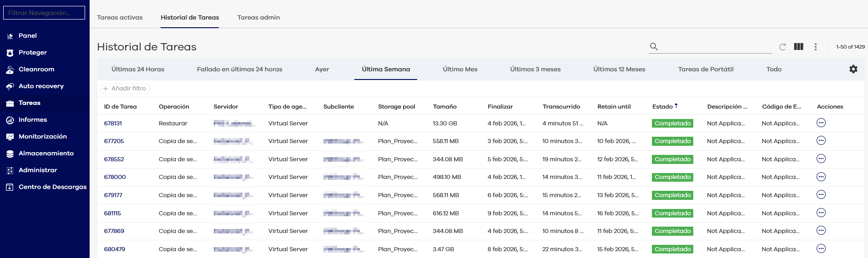Open task ID 679177 link
Viewport: 868px width, 258px height.
(113, 195)
